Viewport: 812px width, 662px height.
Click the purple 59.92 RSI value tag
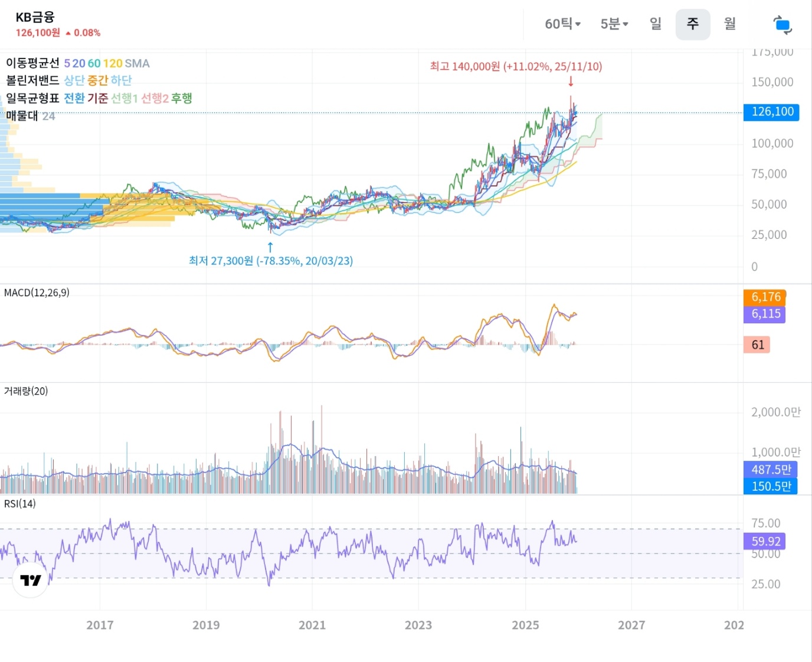click(x=765, y=541)
